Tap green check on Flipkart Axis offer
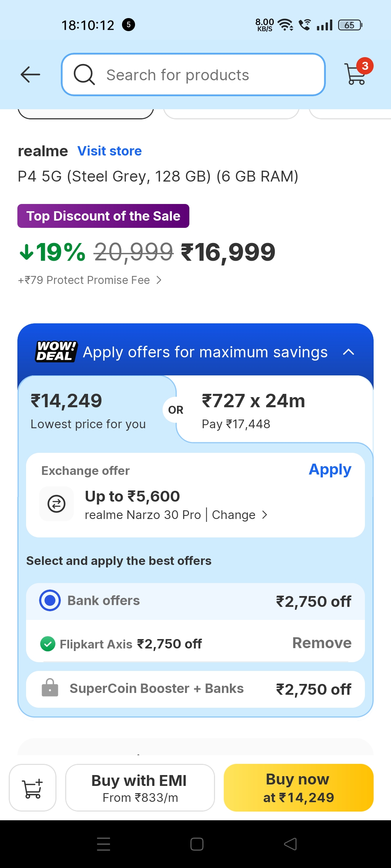Image resolution: width=391 pixels, height=868 pixels. coord(48,644)
